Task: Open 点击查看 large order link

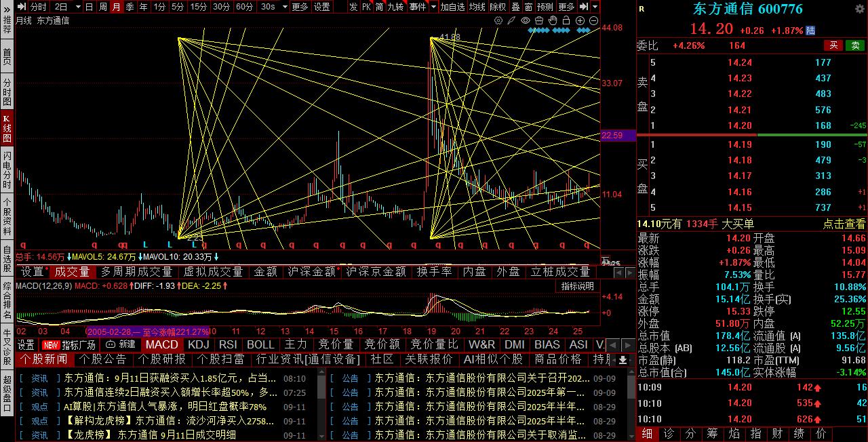Action: [844, 224]
